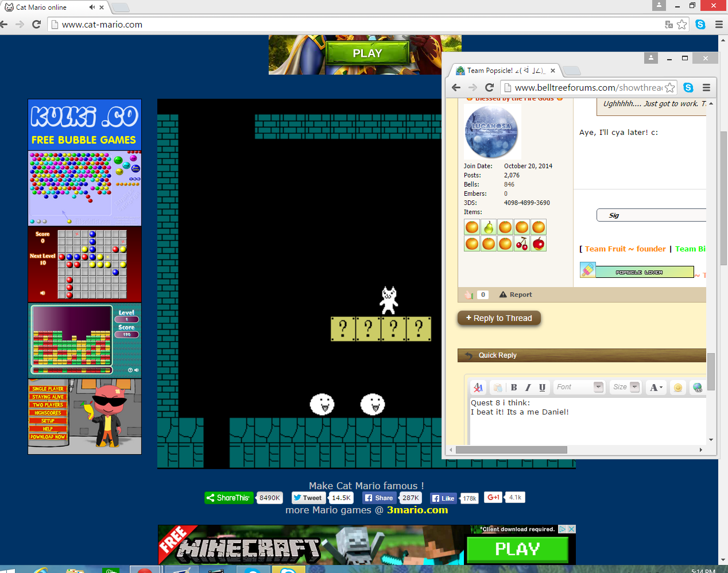Bookmark cat-mario.com with the star icon
Screen dimensions: 728x573
pyautogui.click(x=681, y=24)
